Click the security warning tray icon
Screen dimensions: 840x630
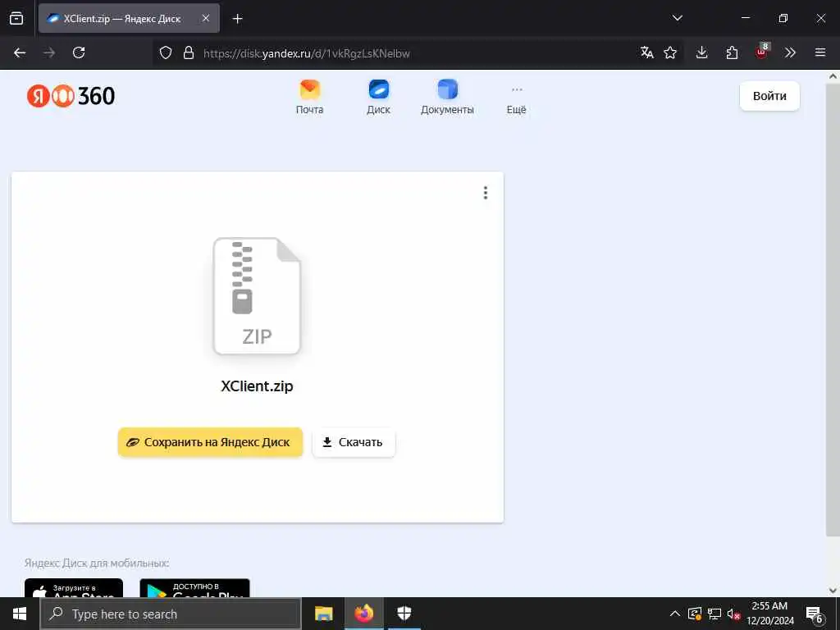pos(695,614)
